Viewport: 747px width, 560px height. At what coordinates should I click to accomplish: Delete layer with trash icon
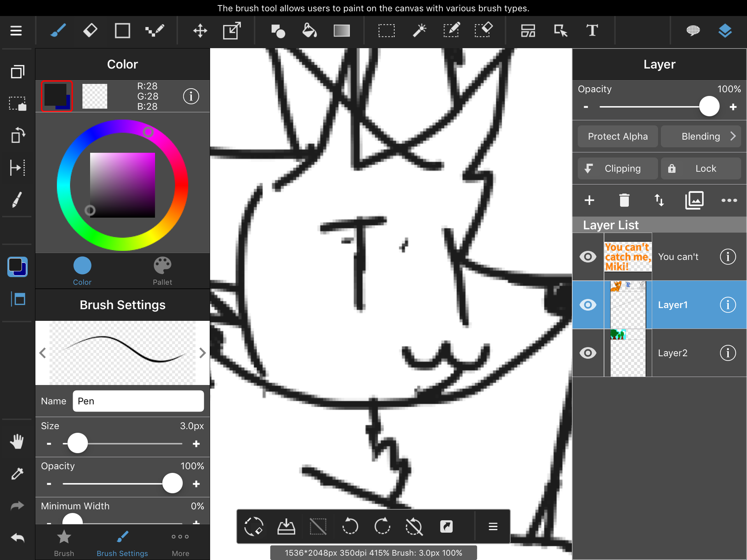coord(624,200)
